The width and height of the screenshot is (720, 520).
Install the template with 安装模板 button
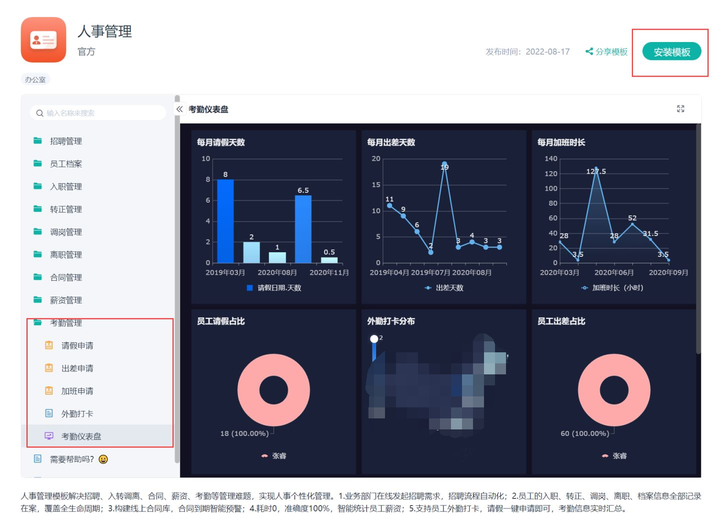[x=671, y=51]
